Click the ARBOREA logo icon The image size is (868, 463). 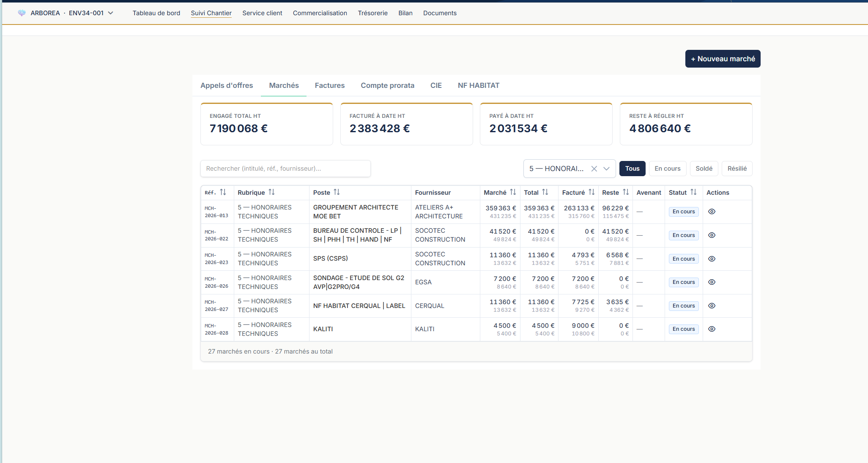pyautogui.click(x=22, y=13)
